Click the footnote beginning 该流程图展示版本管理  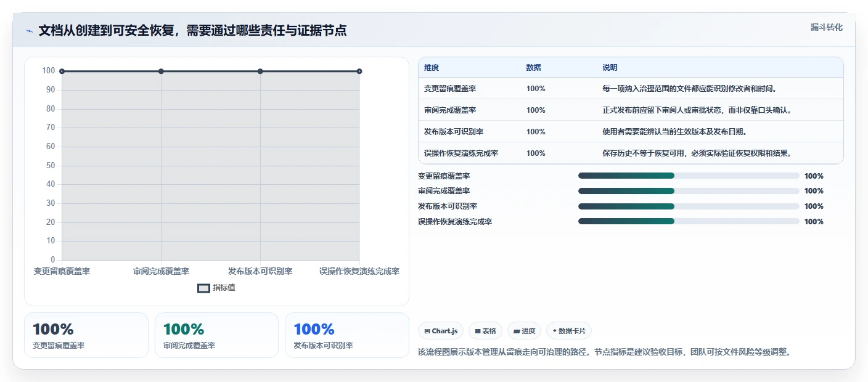click(604, 352)
